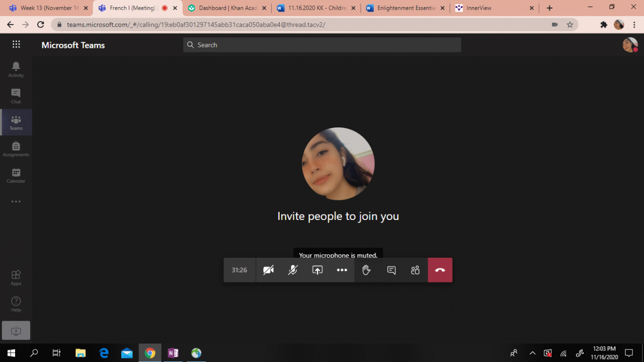The width and height of the screenshot is (644, 362).
Task: Click camera permission icon in address bar
Action: 555,24
